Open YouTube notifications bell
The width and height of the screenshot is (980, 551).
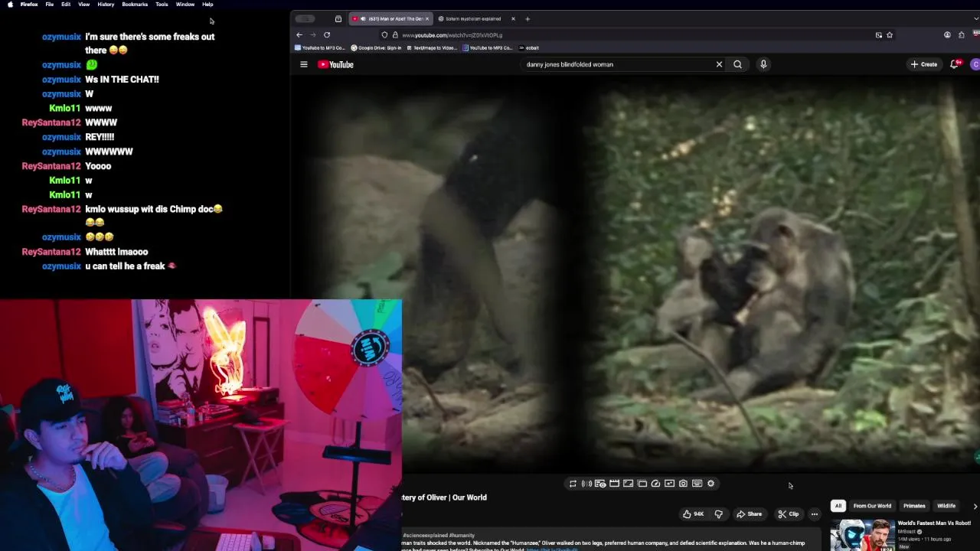(955, 64)
